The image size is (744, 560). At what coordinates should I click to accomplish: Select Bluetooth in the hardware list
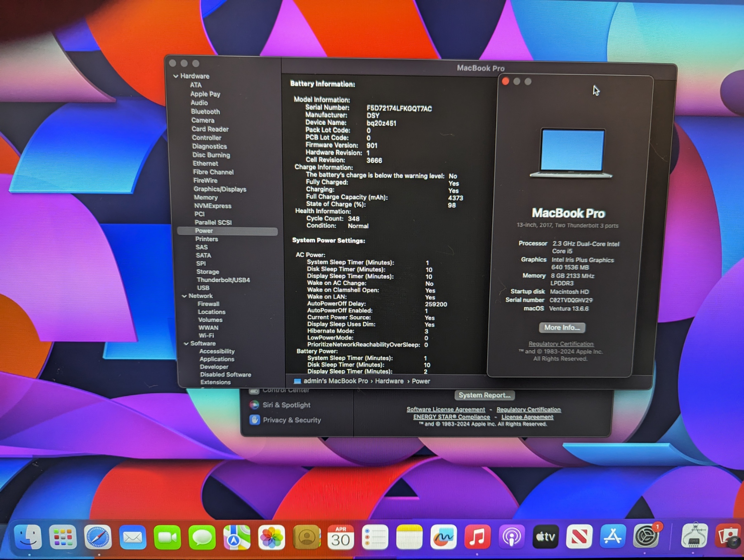[x=205, y=112]
